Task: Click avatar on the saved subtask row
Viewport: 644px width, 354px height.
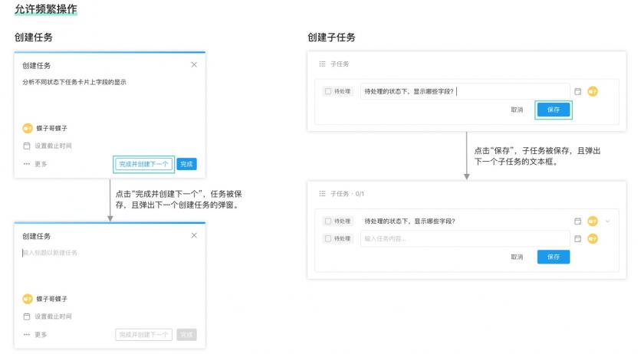Action: pyautogui.click(x=593, y=221)
